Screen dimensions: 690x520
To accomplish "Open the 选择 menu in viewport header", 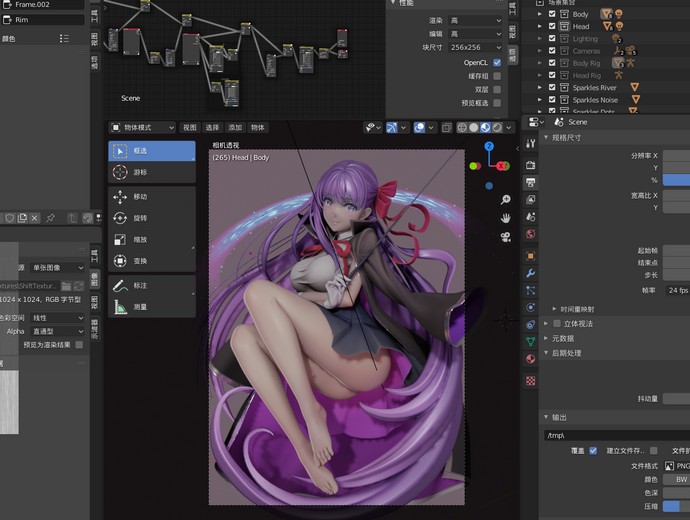I will point(212,128).
